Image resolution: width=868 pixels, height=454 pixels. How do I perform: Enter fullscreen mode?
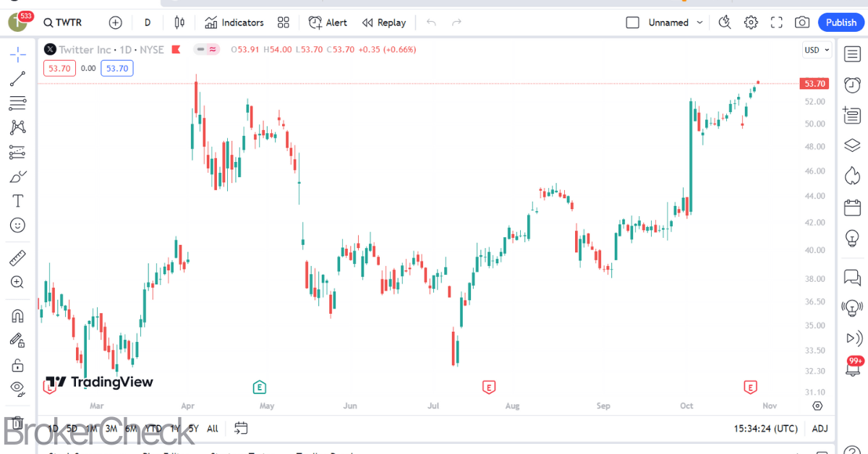(x=777, y=22)
